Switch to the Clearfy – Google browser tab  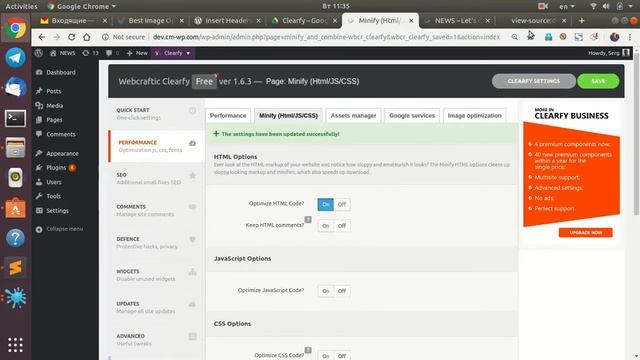[x=304, y=20]
